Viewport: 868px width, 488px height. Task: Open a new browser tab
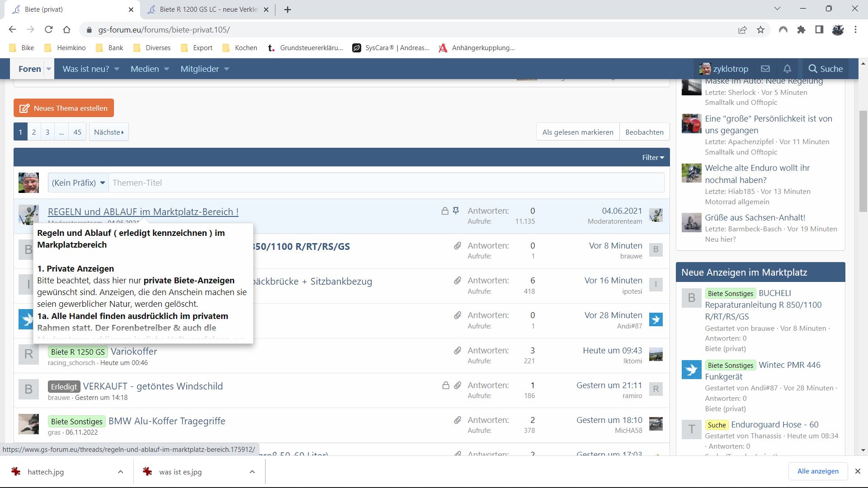point(288,9)
